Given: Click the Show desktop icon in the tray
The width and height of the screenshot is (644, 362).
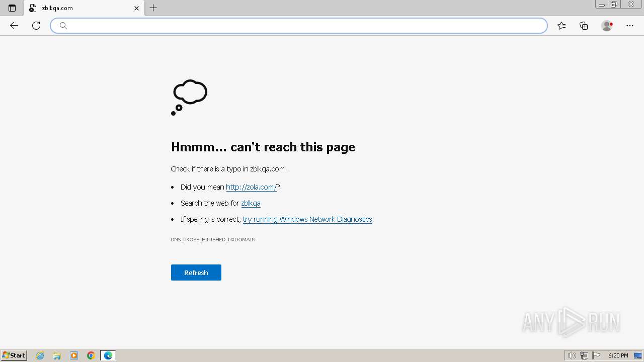Looking at the screenshot, I should pyautogui.click(x=638, y=355).
